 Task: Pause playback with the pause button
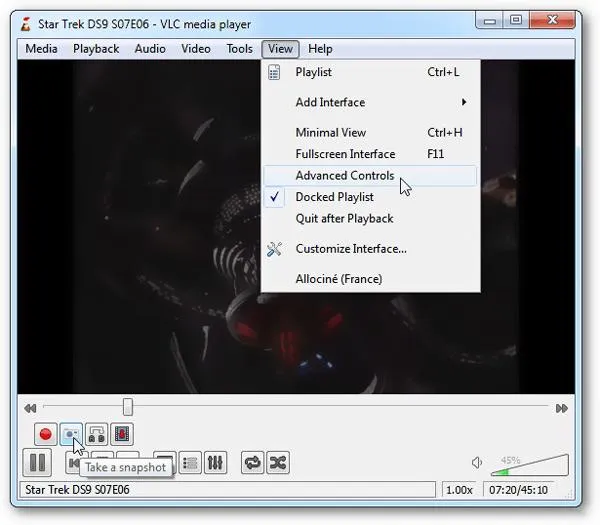click(37, 463)
